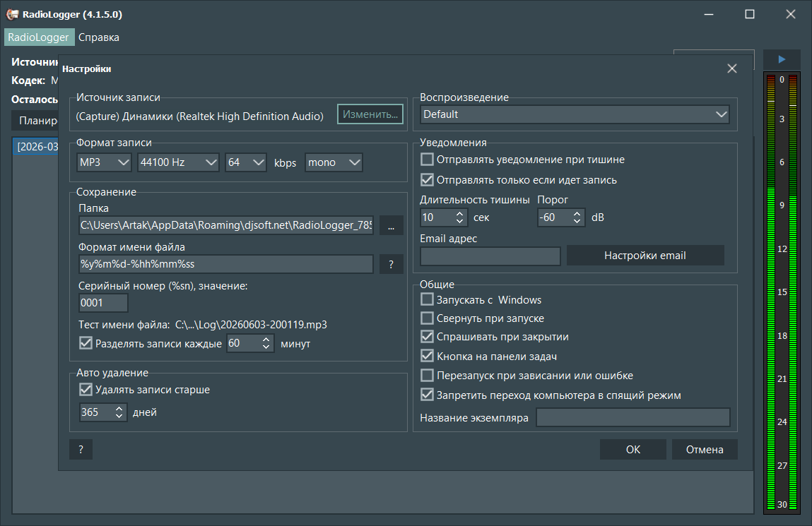This screenshot has height=526, width=812.
Task: Click the RadioLogger app icon in title bar
Action: click(13, 14)
